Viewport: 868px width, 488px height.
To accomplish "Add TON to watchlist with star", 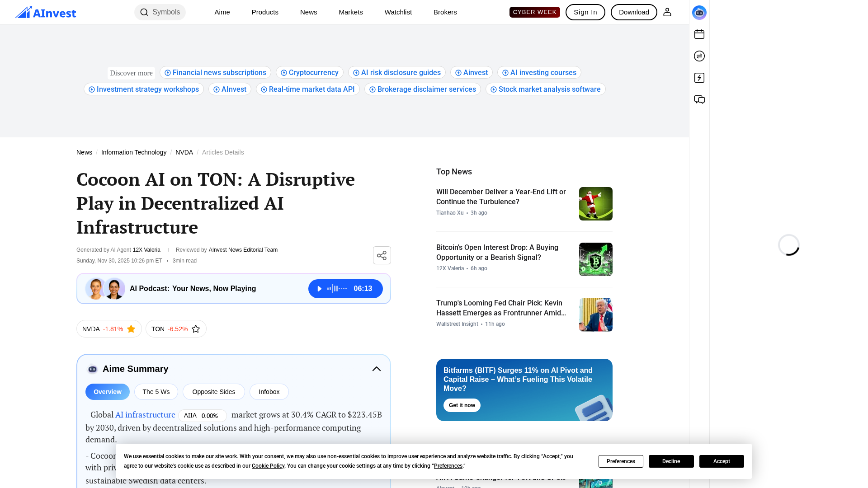I will (x=196, y=329).
